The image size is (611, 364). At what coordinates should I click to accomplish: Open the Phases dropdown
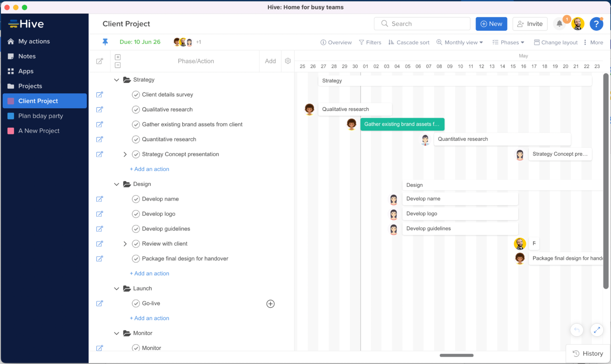[508, 43]
